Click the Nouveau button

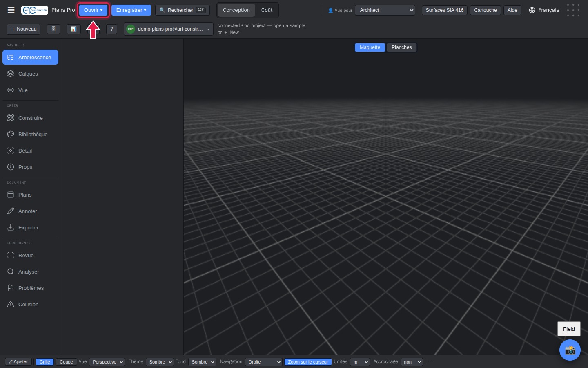click(x=24, y=29)
